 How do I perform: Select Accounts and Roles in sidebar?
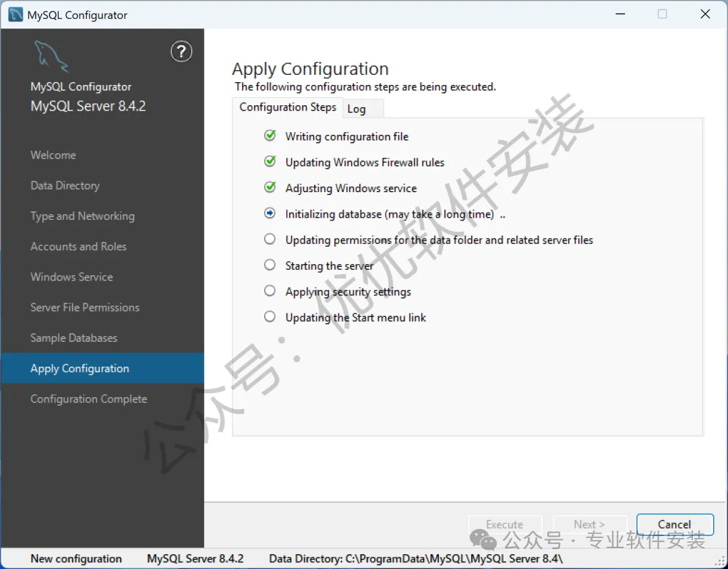pos(78,247)
